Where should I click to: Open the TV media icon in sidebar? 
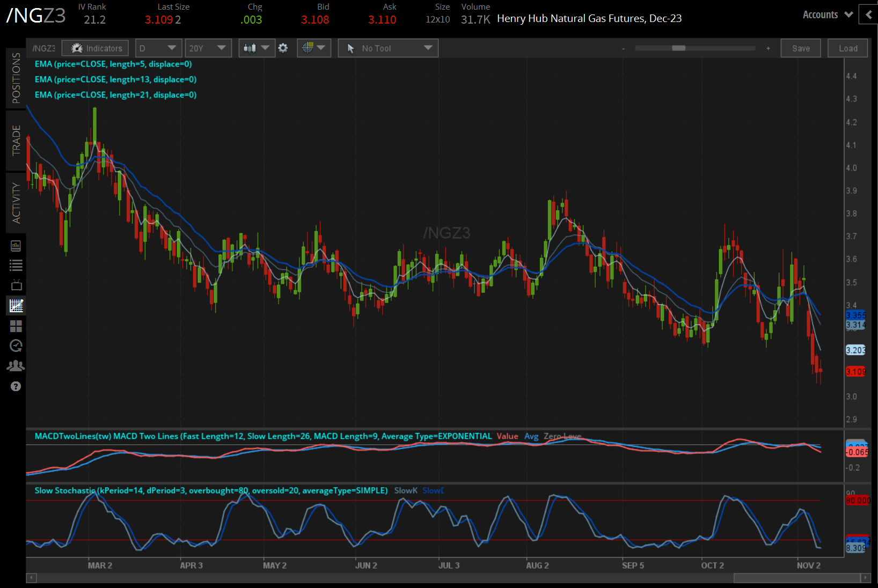pyautogui.click(x=16, y=285)
